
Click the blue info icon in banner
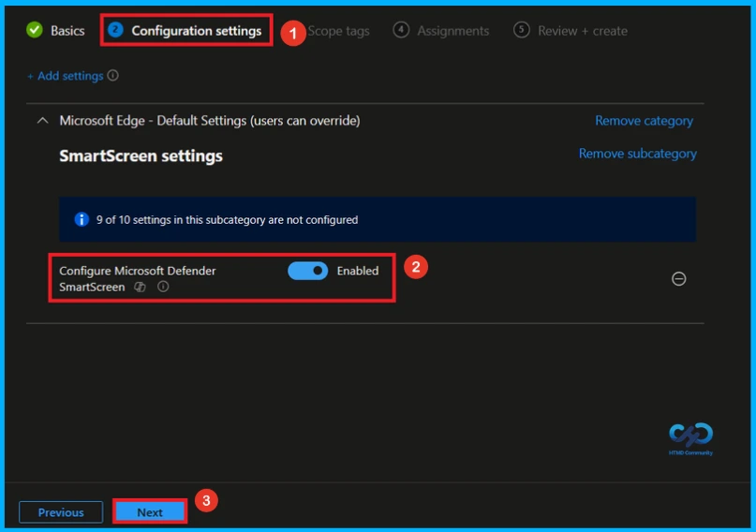[x=82, y=220]
